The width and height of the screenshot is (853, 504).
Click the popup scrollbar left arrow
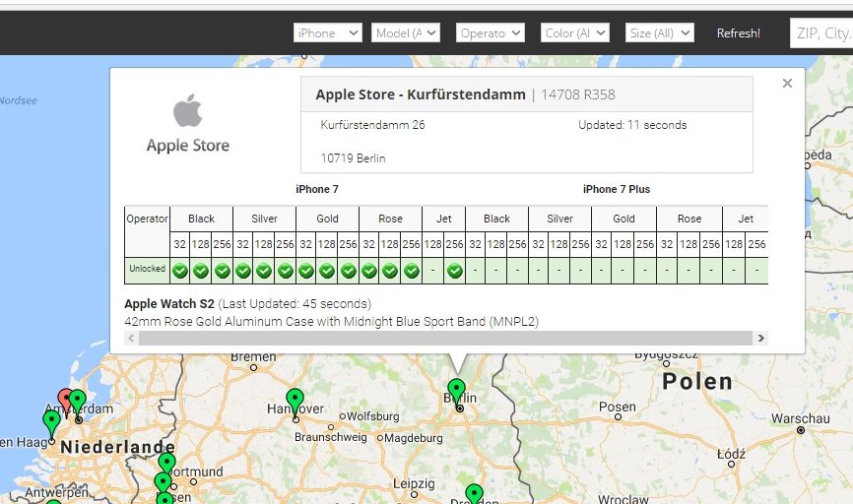tap(131, 339)
